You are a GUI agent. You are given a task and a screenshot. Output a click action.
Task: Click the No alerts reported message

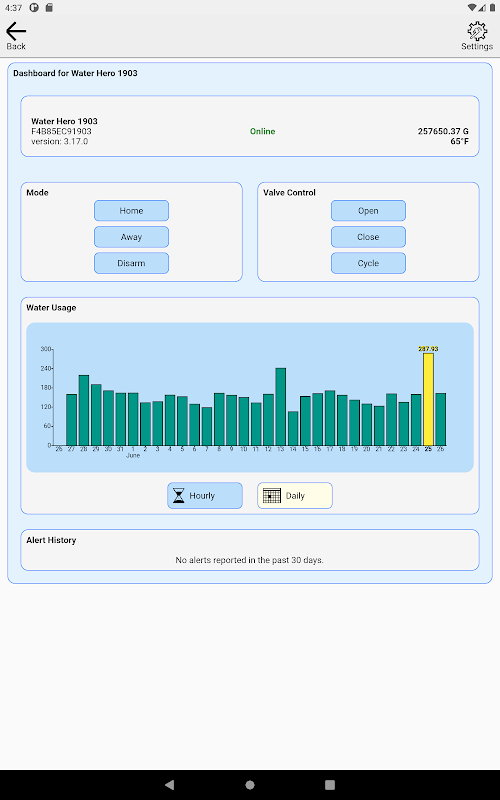coord(249,560)
